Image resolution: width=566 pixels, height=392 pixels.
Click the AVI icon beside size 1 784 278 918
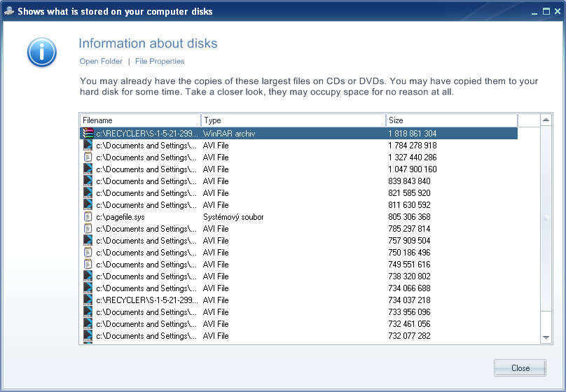click(x=88, y=145)
